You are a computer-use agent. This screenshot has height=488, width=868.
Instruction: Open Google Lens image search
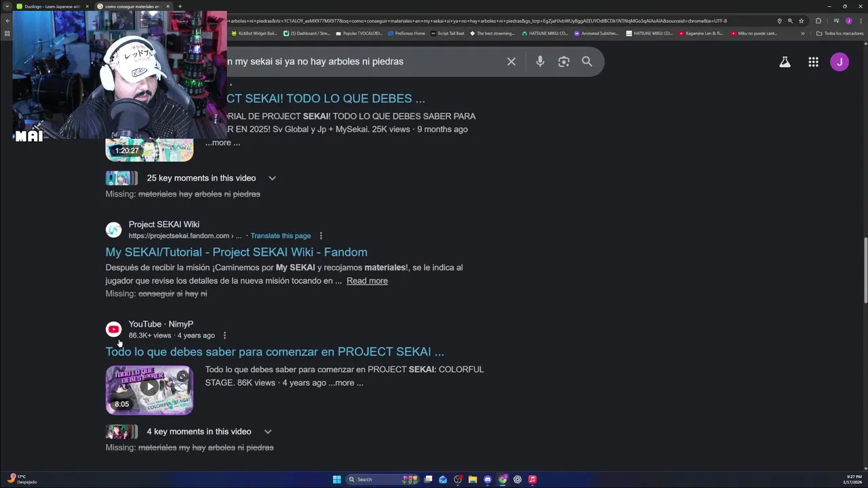(564, 62)
